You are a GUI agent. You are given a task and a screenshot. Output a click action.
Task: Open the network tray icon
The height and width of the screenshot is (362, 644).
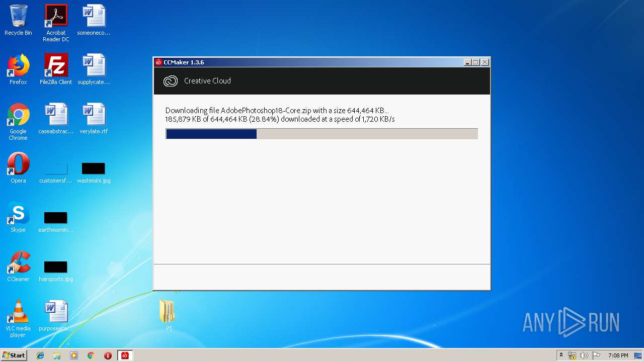[x=572, y=355]
